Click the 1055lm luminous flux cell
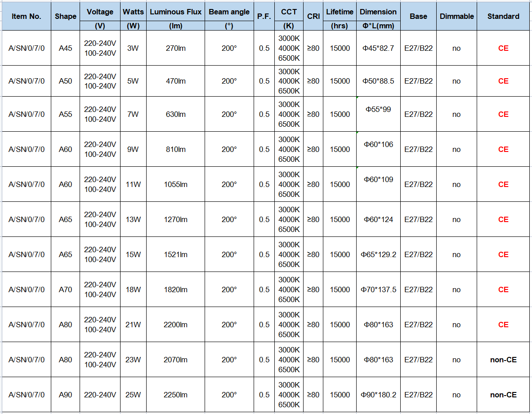 (176, 184)
